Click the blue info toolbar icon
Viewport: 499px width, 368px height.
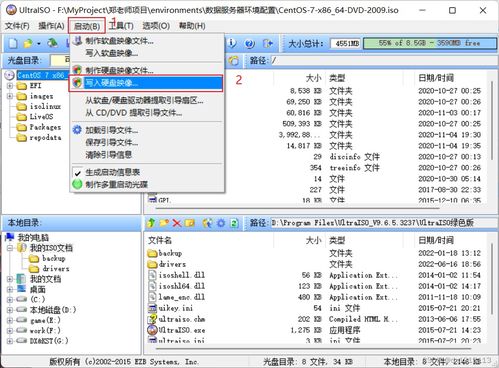[232, 43]
